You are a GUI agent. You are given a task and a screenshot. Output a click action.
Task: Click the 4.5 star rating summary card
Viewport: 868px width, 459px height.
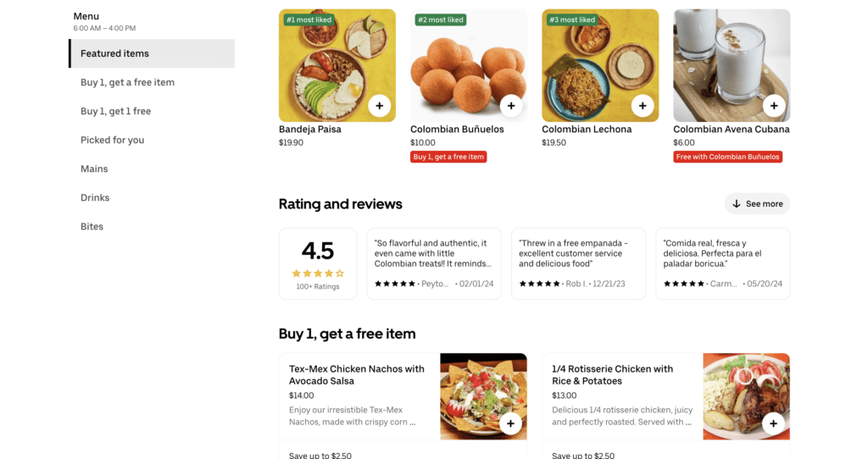point(318,263)
